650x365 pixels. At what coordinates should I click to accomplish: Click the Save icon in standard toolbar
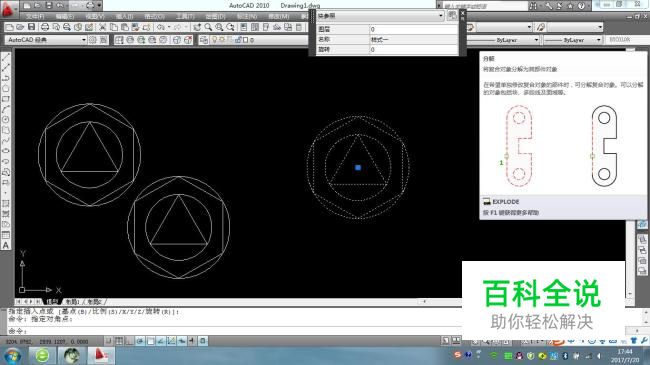pyautogui.click(x=31, y=27)
